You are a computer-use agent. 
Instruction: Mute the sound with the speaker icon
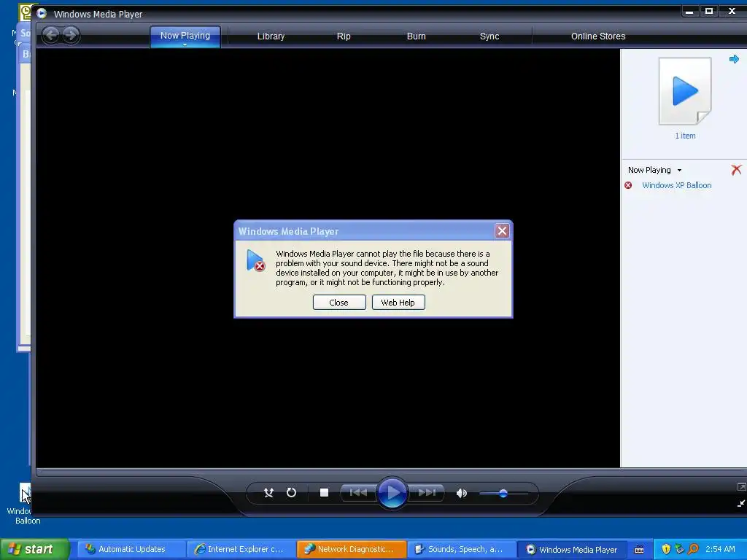click(x=461, y=494)
